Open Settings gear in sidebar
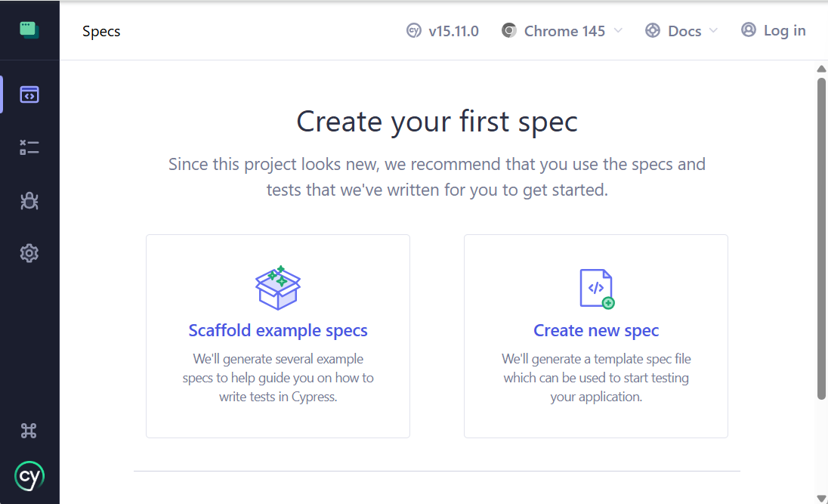This screenshot has height=504, width=828. (x=29, y=253)
